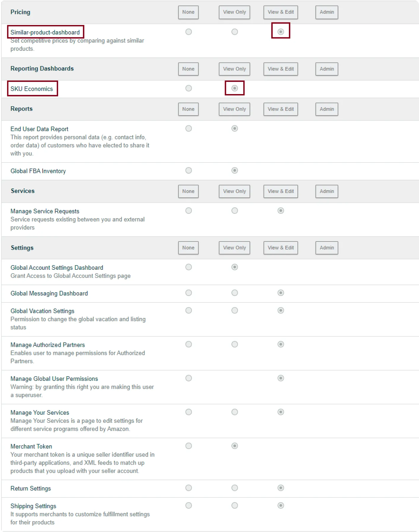Select None for Manage Your Services

point(189,412)
